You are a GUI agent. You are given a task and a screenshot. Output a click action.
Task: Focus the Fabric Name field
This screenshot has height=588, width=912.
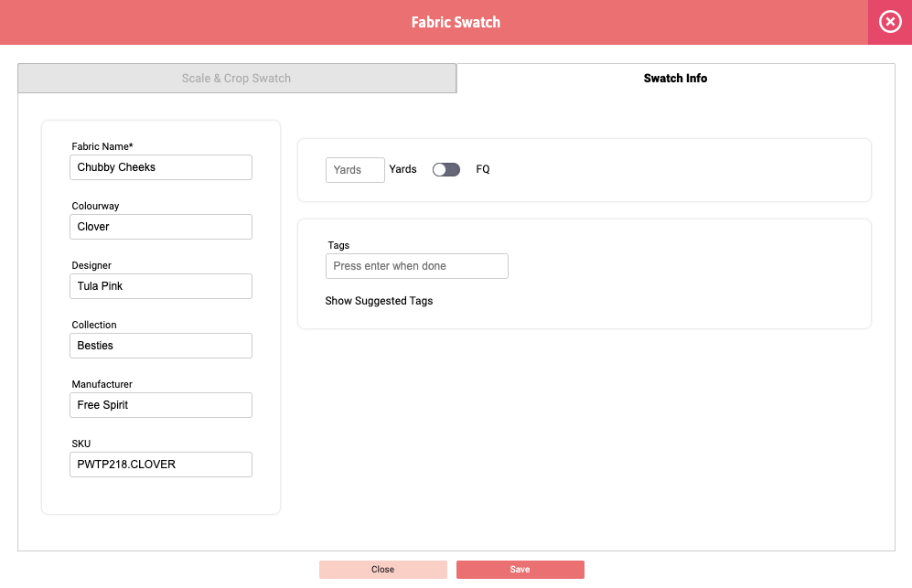tap(161, 167)
